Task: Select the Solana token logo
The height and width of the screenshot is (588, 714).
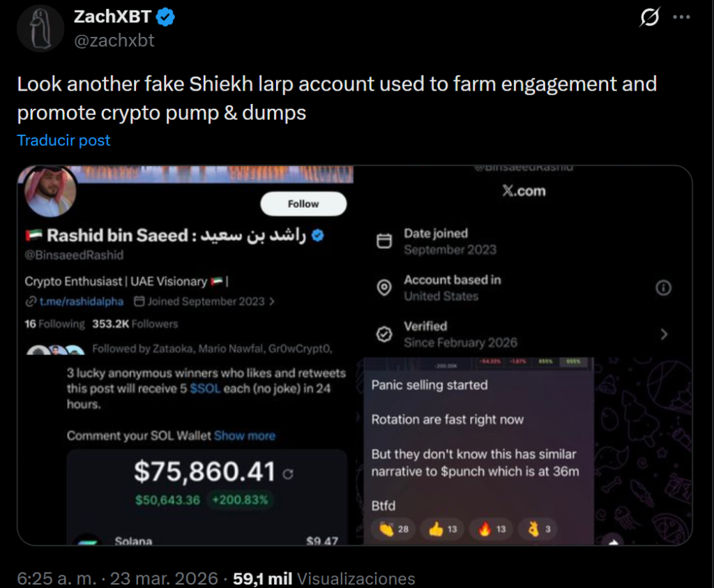Action: coord(86,538)
